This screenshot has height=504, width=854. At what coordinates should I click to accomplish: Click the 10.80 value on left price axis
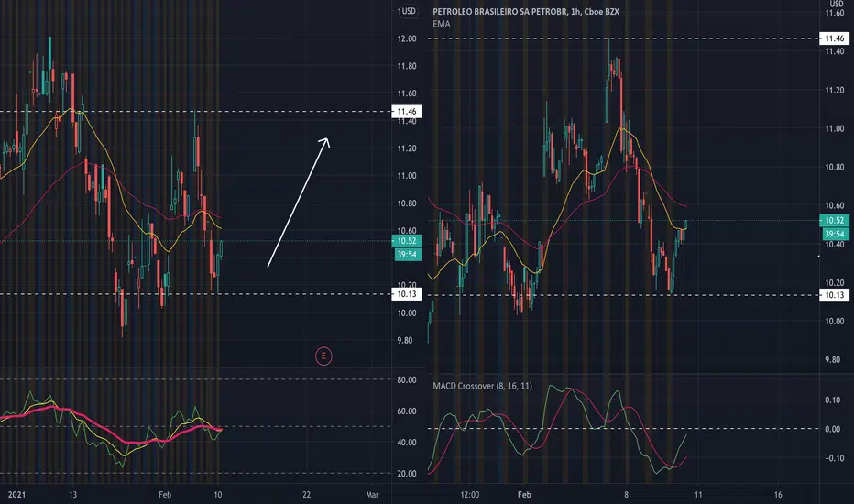407,203
